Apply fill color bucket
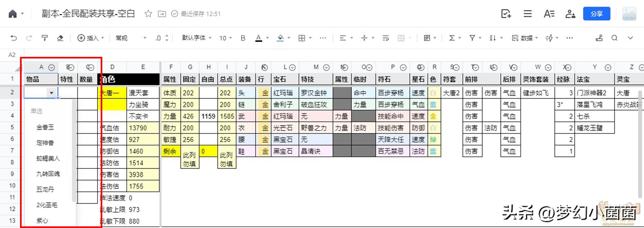Image resolution: width=644 pixels, height=228 pixels. [280, 38]
